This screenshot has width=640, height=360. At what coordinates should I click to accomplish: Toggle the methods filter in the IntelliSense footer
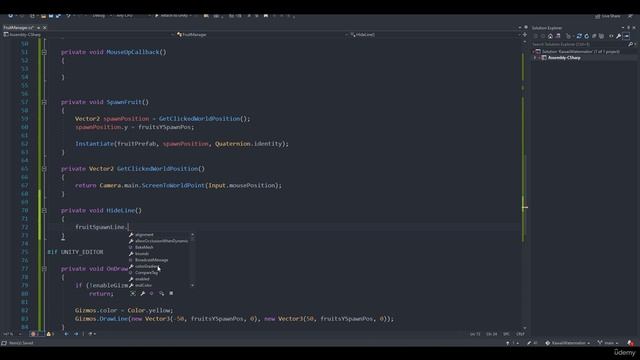coord(152,293)
